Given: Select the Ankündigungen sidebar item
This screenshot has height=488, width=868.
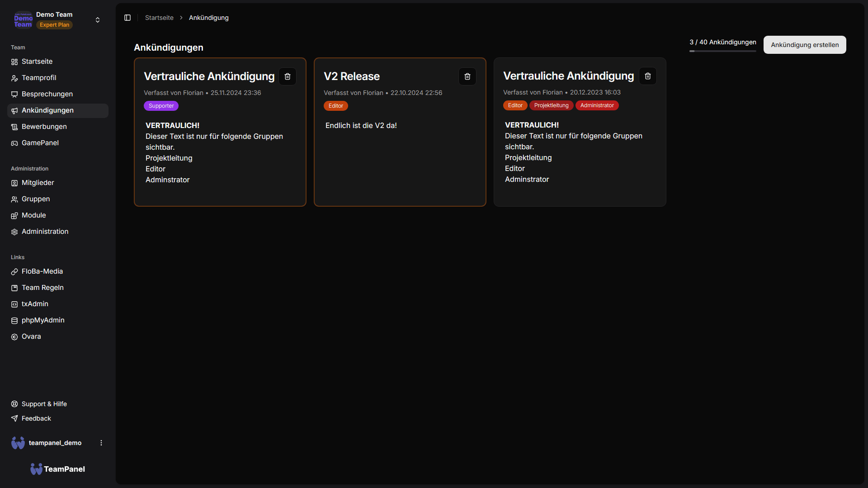Looking at the screenshot, I should click(x=58, y=110).
